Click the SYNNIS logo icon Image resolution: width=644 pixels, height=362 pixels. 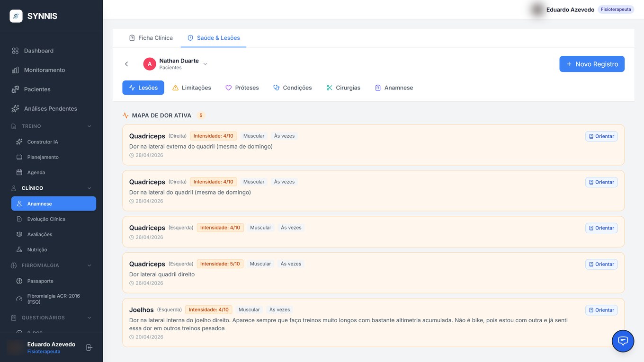pyautogui.click(x=16, y=16)
